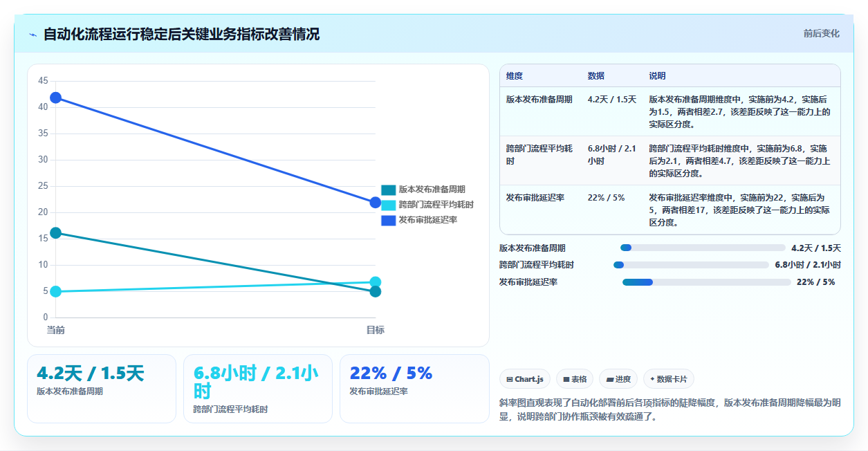Viewport: 868px width, 451px height.
Task: Click the 跨部门流程平均耗时 data point at 目标
Action: 376,282
